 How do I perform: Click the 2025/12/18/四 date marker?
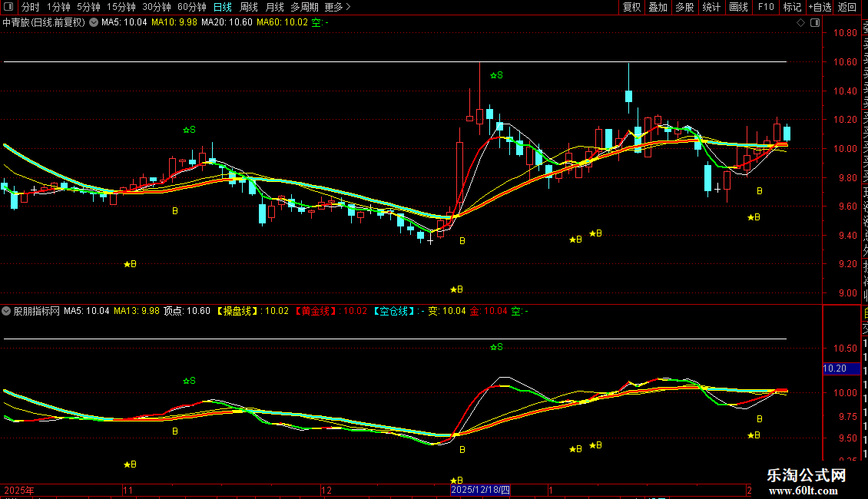click(x=481, y=490)
